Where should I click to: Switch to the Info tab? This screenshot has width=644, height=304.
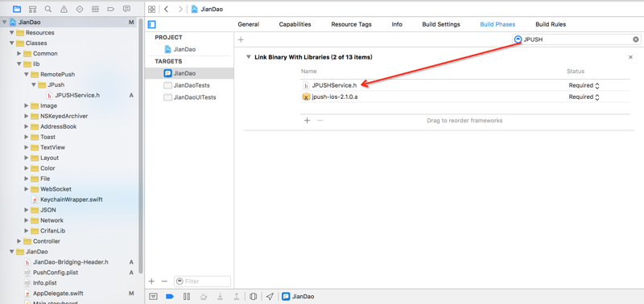tap(397, 24)
